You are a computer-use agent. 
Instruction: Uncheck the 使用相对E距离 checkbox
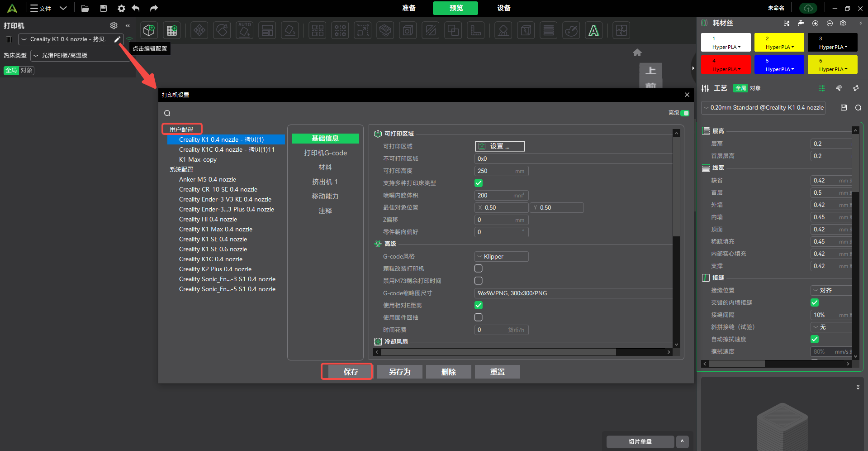(479, 305)
